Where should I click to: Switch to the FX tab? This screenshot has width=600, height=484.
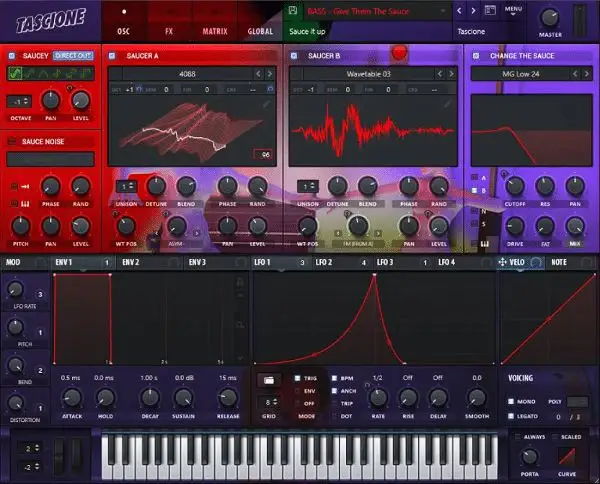pyautogui.click(x=168, y=31)
